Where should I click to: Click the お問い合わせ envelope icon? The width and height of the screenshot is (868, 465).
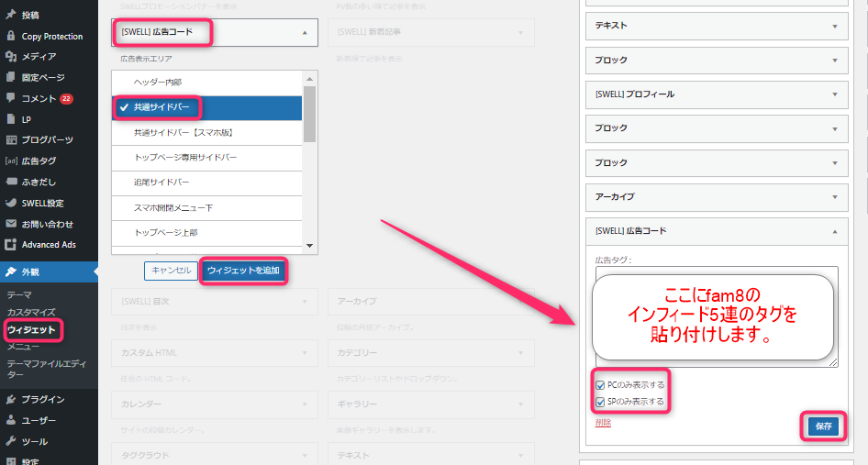point(11,224)
